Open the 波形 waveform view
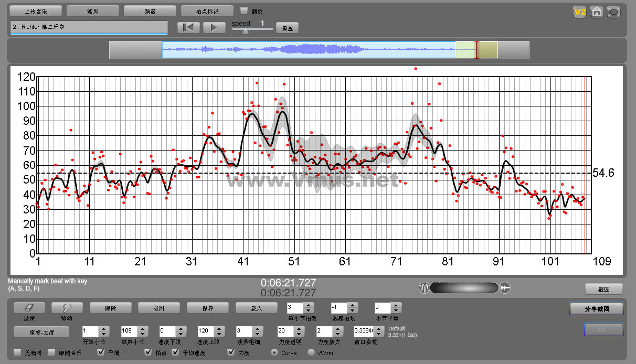Viewport: 636px width, 364px height. point(92,11)
